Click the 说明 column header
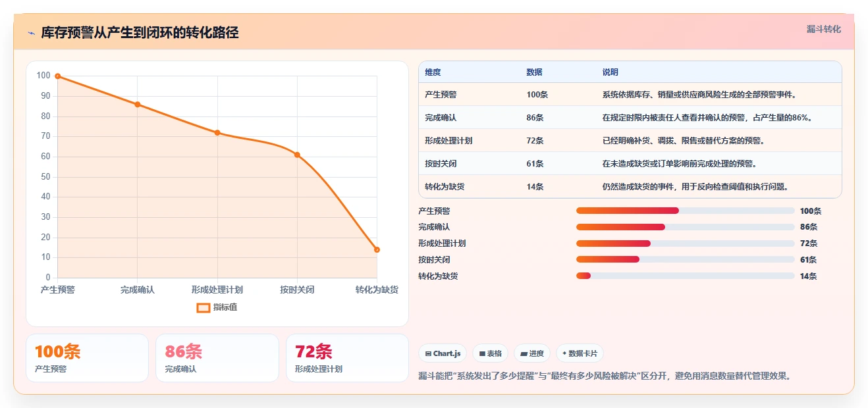Screen dimensions: 868x408 pos(610,72)
